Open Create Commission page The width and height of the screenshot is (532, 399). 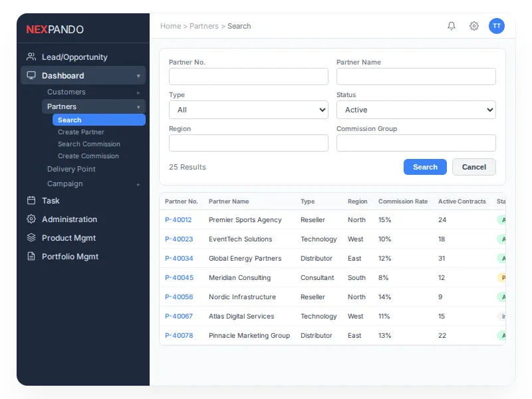coord(88,156)
